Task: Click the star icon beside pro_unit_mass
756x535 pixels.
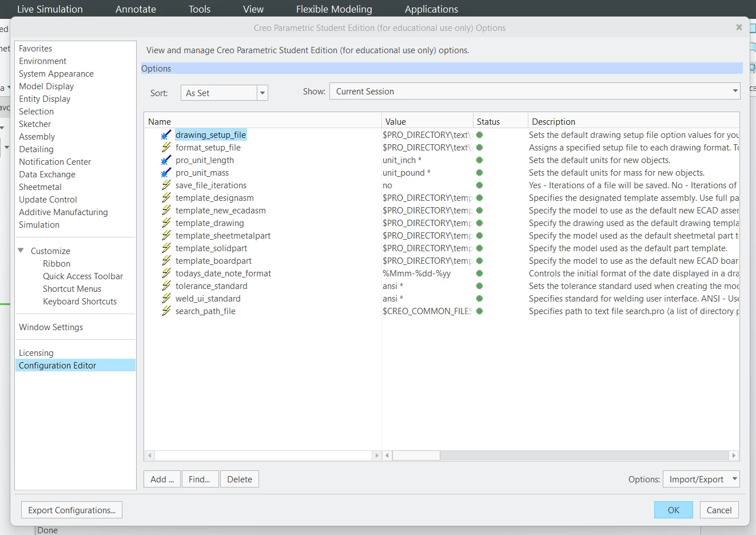Action: 166,173
